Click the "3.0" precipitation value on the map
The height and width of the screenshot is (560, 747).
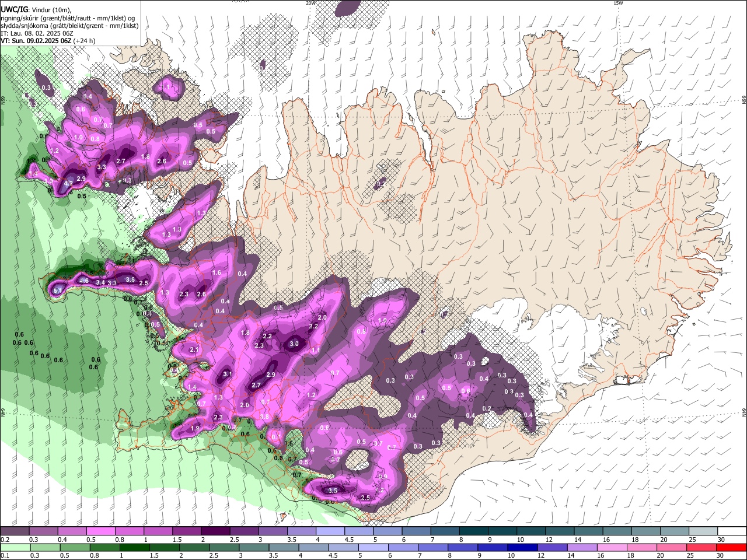point(294,344)
